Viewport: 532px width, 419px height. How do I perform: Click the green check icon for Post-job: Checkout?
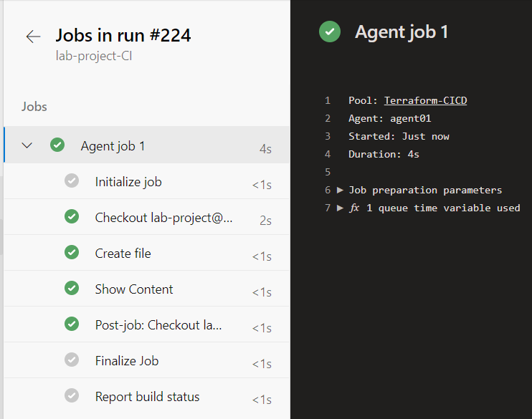click(x=72, y=324)
